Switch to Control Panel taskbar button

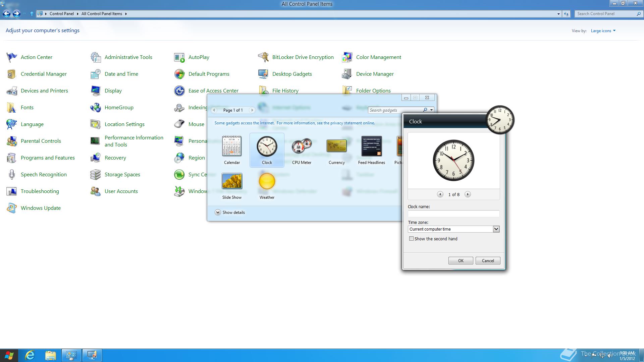click(x=71, y=355)
